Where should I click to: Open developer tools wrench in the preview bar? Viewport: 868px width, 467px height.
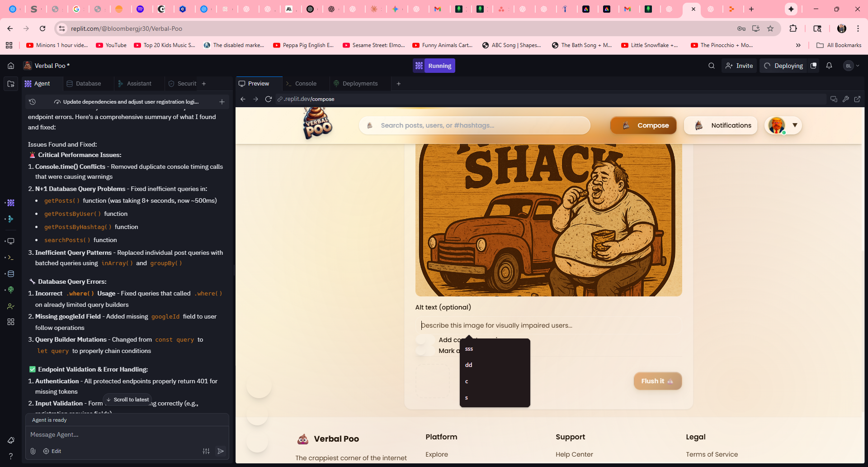click(845, 99)
